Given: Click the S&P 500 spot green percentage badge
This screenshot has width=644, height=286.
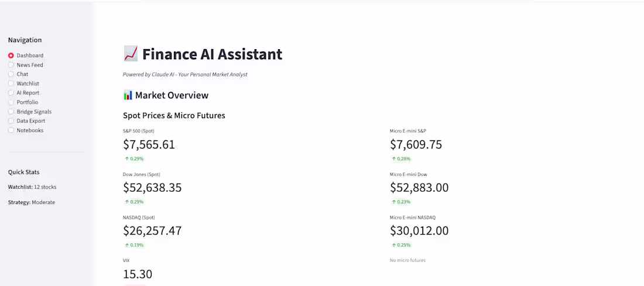Looking at the screenshot, I should (x=134, y=159).
